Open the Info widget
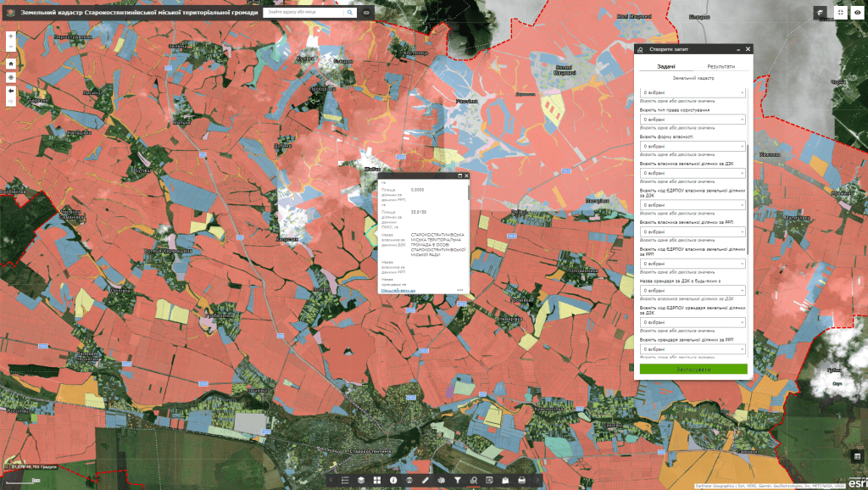Screen dimensions: 868x490 point(393,480)
